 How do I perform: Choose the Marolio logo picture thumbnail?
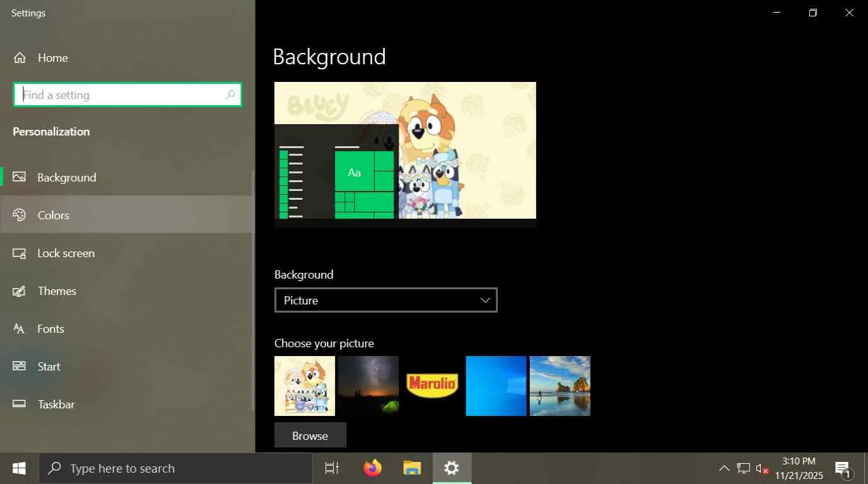[432, 386]
